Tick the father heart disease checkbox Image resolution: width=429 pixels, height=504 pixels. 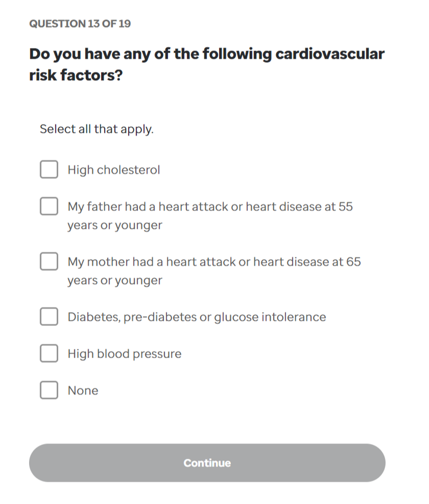pos(49,207)
